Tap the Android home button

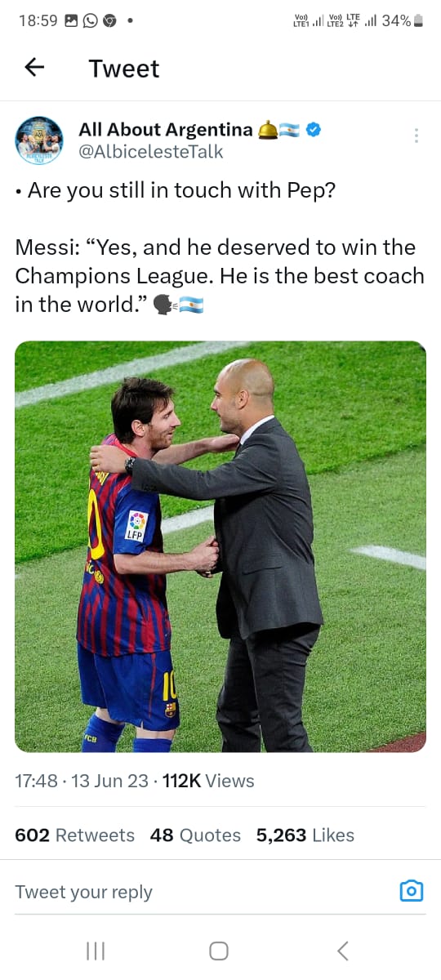coord(218,951)
